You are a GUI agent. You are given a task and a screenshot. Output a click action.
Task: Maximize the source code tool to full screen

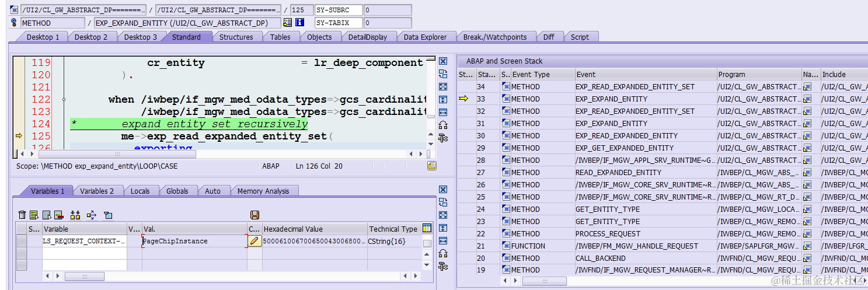coord(443,87)
